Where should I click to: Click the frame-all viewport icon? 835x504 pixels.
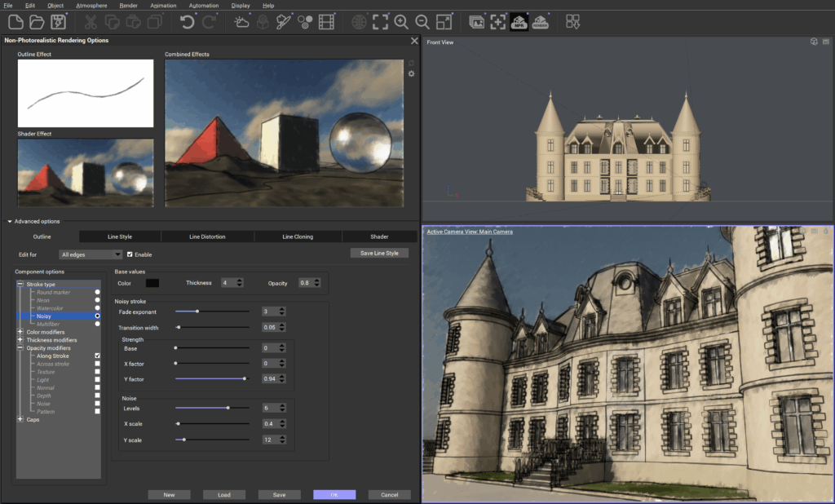[x=380, y=22]
